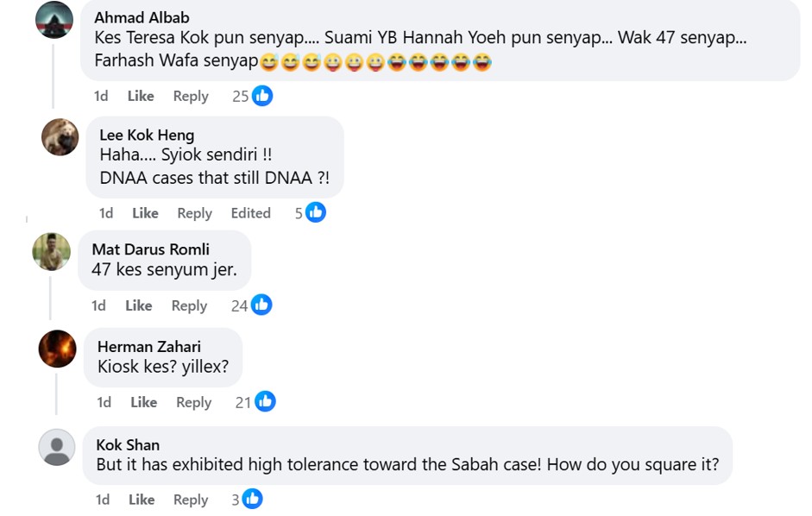View edit history via Edited label
The height and width of the screenshot is (516, 812).
(x=250, y=213)
